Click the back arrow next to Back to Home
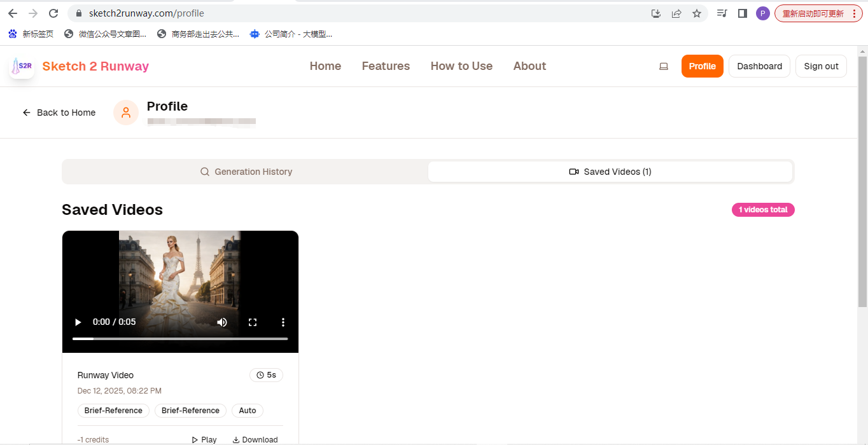The width and height of the screenshot is (868, 445). pyautogui.click(x=26, y=113)
